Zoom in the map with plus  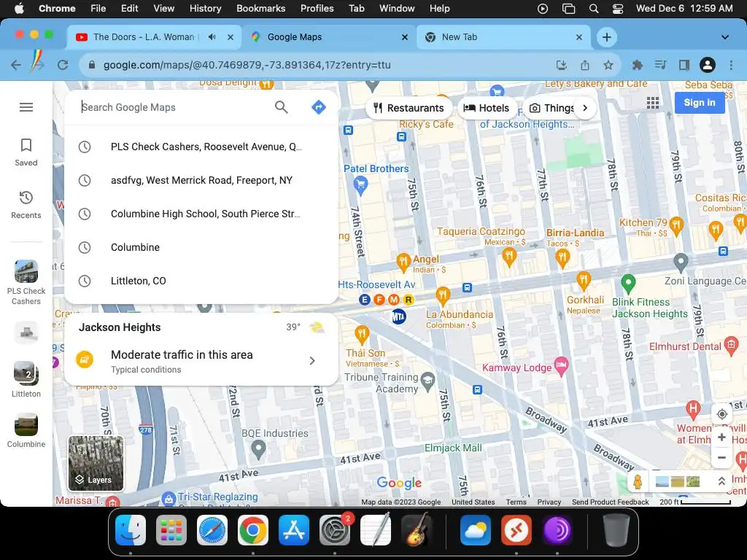[x=721, y=437]
